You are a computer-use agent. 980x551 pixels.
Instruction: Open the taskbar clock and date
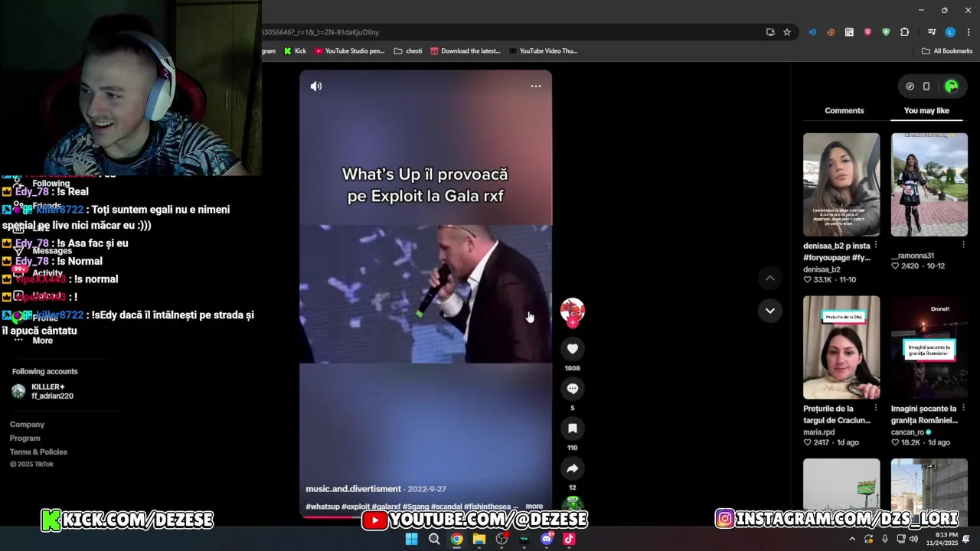click(942, 539)
